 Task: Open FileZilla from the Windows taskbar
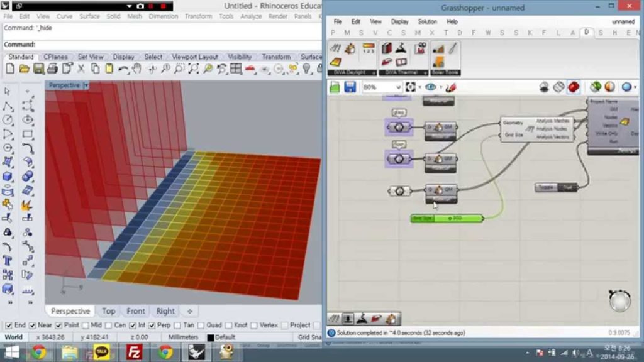click(x=134, y=352)
